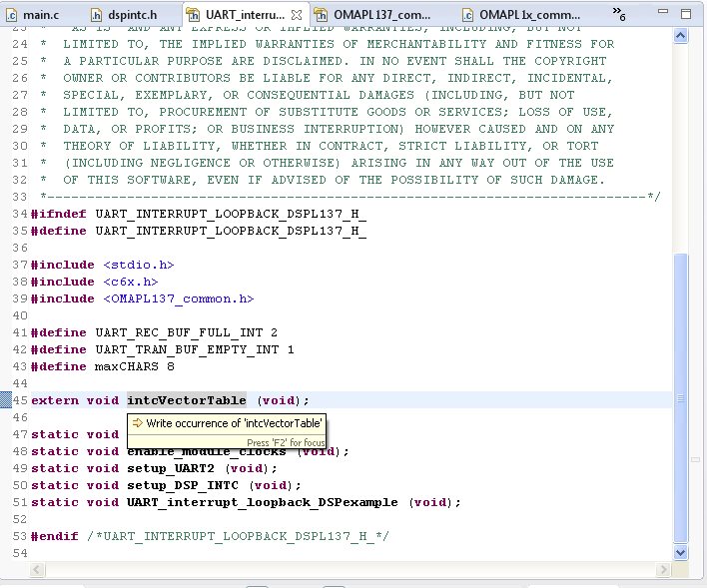Click the header file icon on dspintc.h tab

pos(97,15)
